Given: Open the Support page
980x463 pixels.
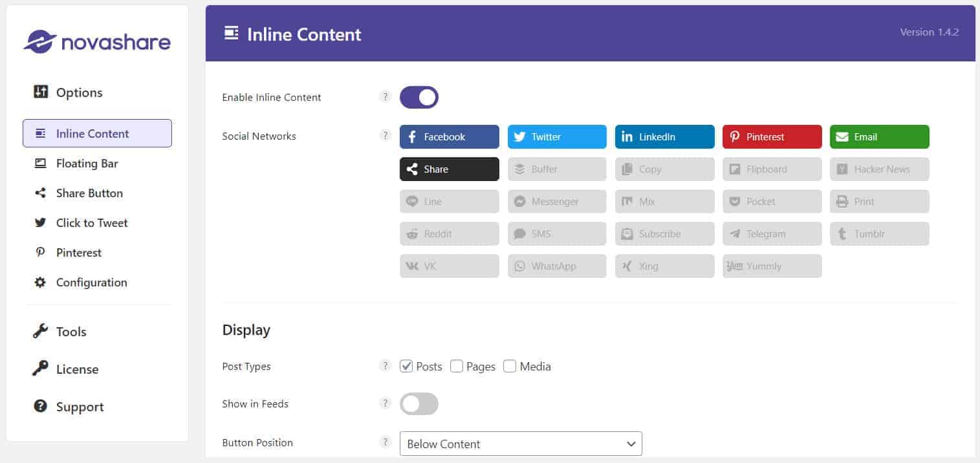Looking at the screenshot, I should [x=79, y=407].
